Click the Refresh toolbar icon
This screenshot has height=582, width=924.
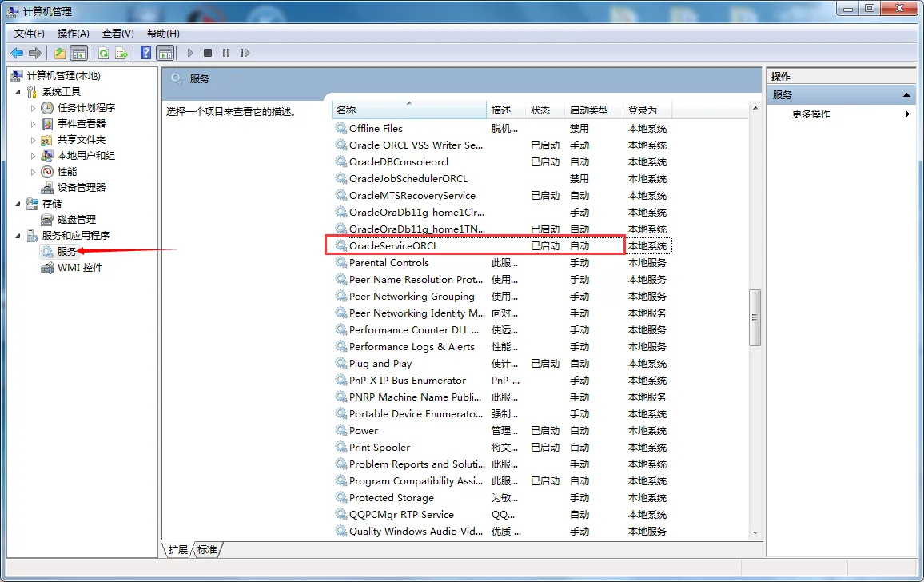[103, 53]
